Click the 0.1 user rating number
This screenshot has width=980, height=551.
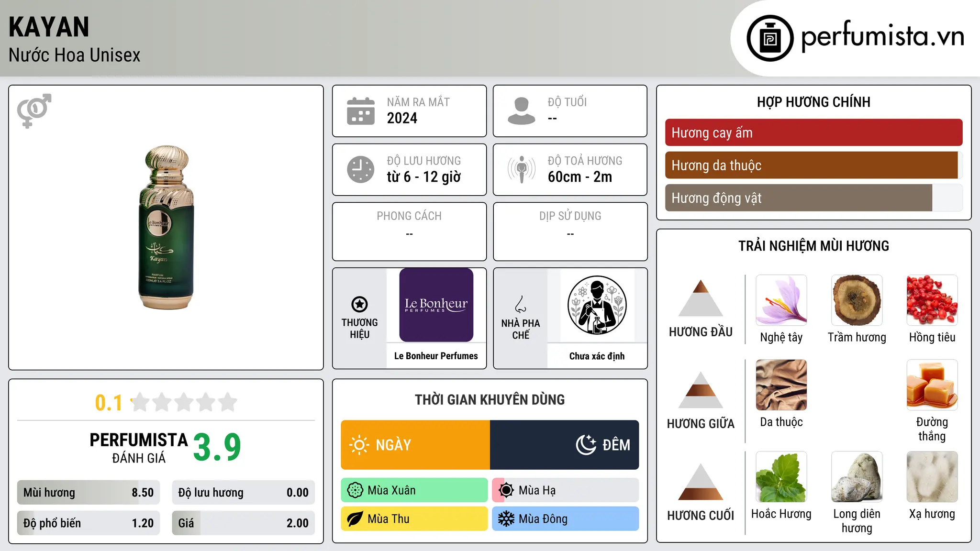pyautogui.click(x=109, y=403)
